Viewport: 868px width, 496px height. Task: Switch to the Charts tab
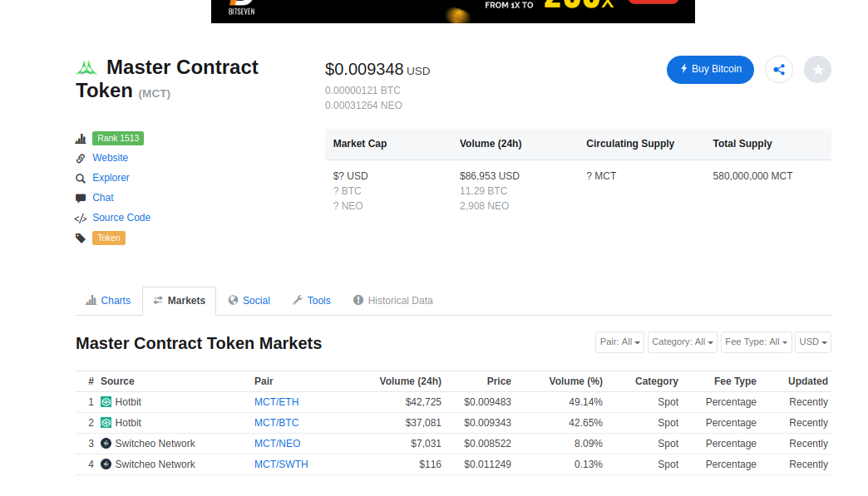pos(108,301)
